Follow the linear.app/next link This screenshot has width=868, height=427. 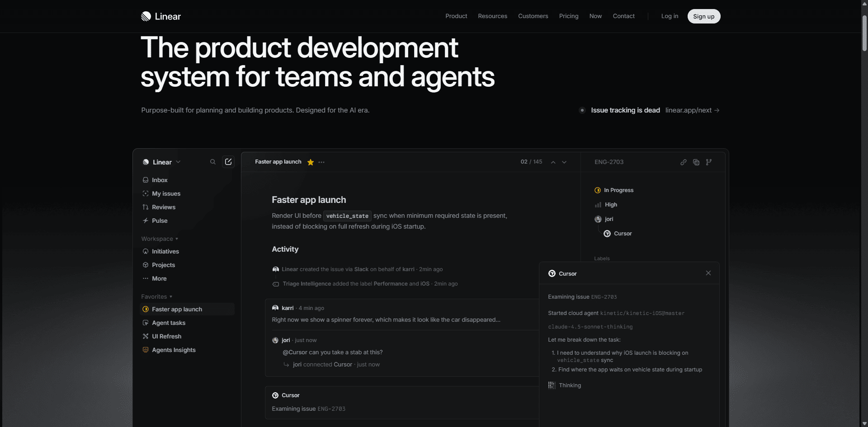click(692, 110)
